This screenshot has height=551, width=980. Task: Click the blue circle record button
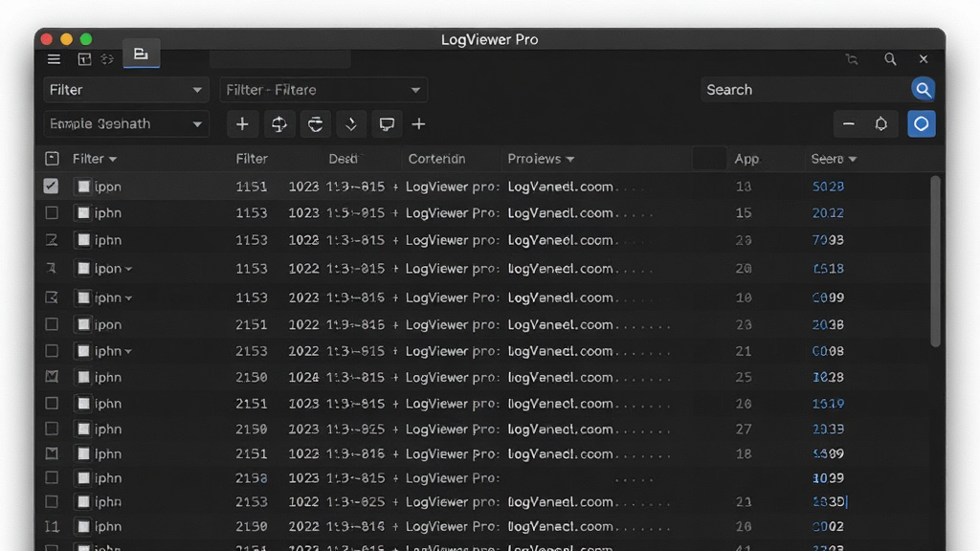[x=922, y=123]
